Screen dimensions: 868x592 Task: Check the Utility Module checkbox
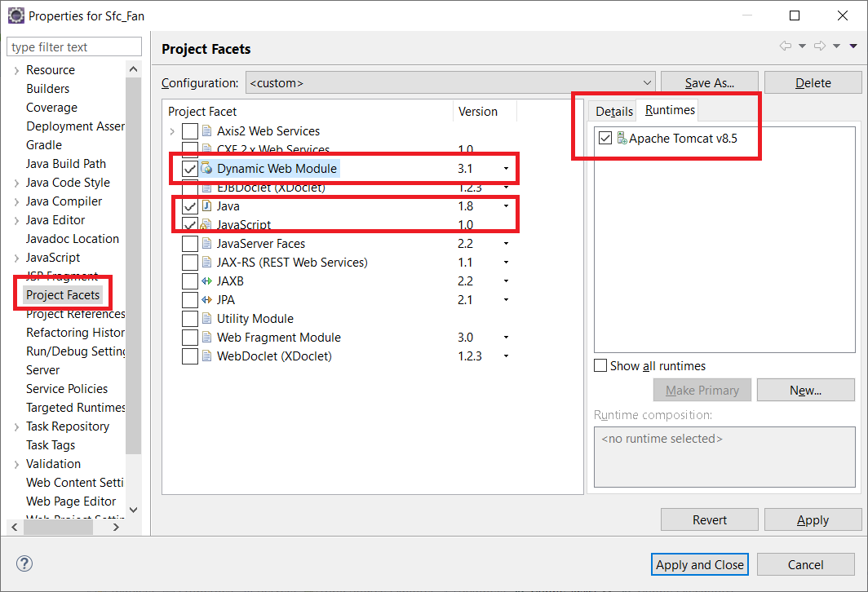click(190, 319)
